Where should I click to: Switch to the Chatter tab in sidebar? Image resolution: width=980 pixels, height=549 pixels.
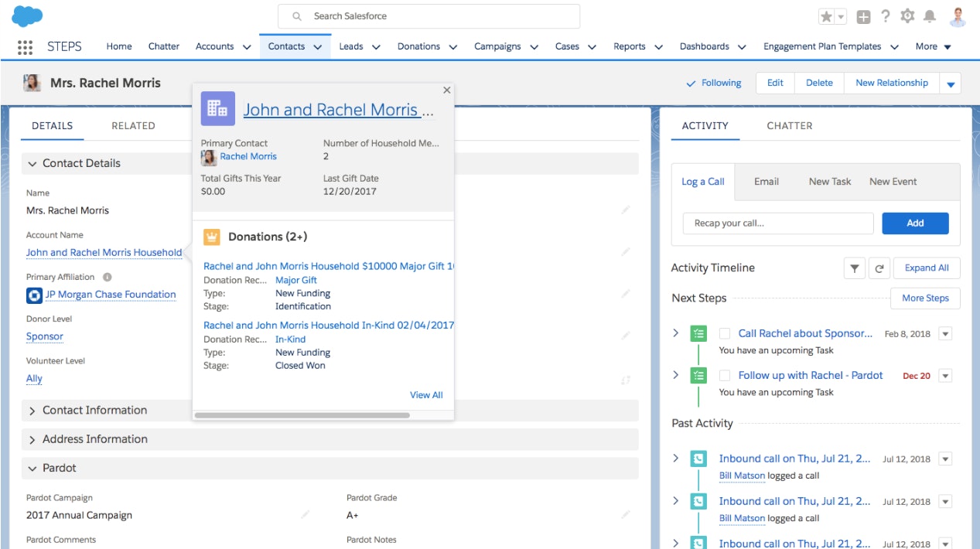[789, 125]
